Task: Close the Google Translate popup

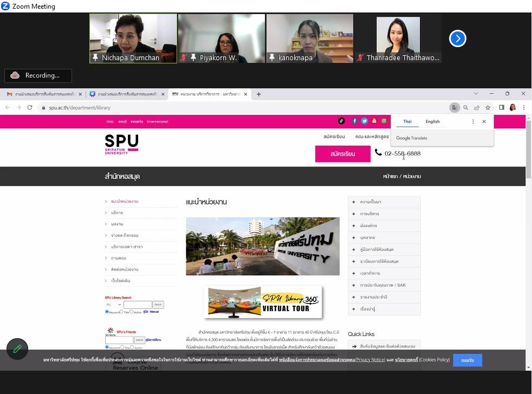Action: 484,121
